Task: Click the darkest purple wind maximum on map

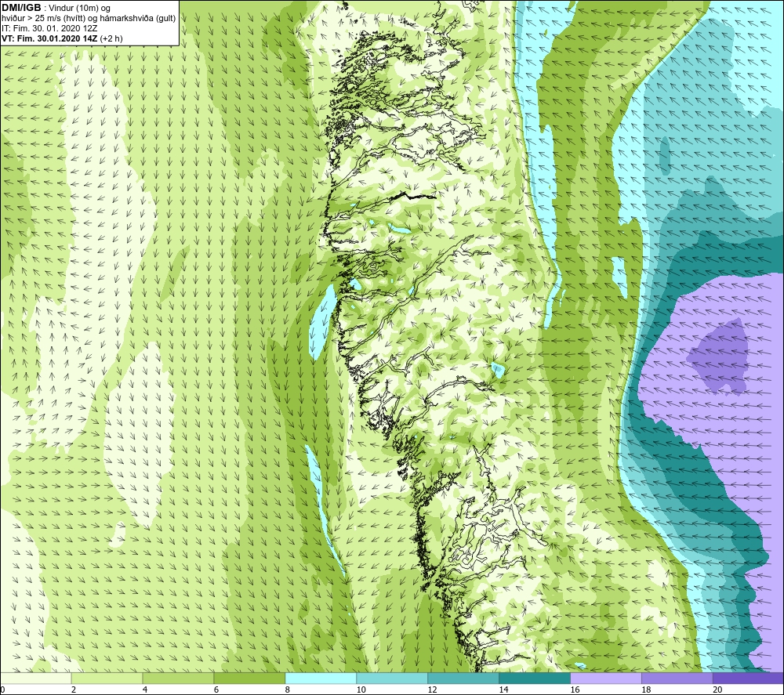Action: click(x=720, y=356)
